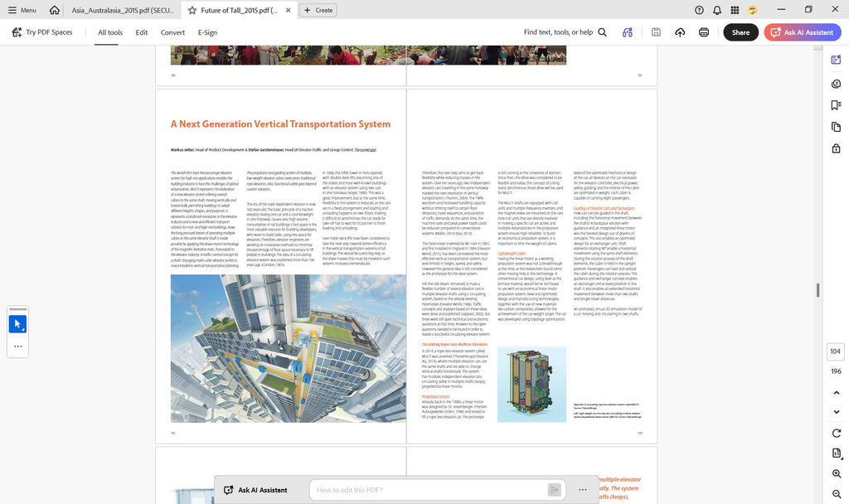The width and height of the screenshot is (849, 504).
Task: Activate the Select arrow tool
Action: (18, 324)
